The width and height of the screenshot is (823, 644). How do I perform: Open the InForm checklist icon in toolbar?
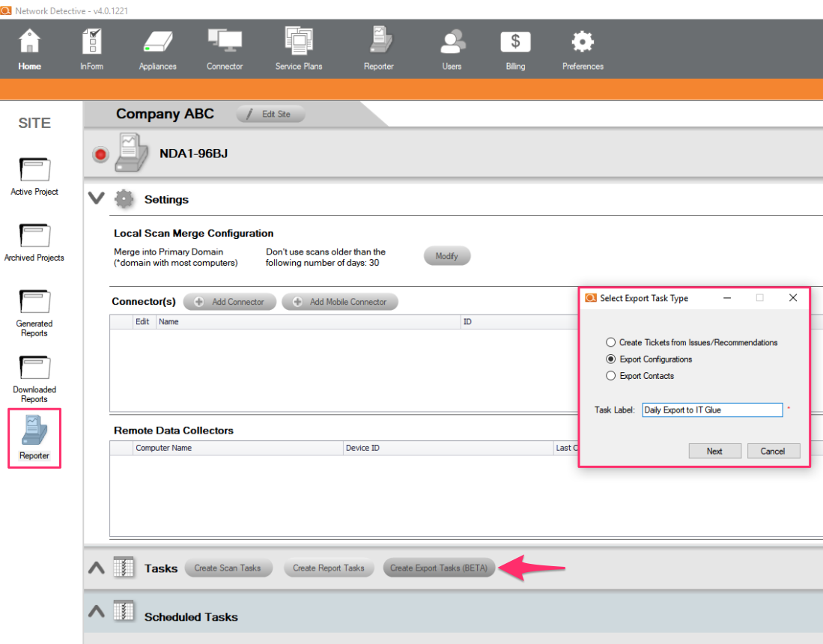[91, 43]
